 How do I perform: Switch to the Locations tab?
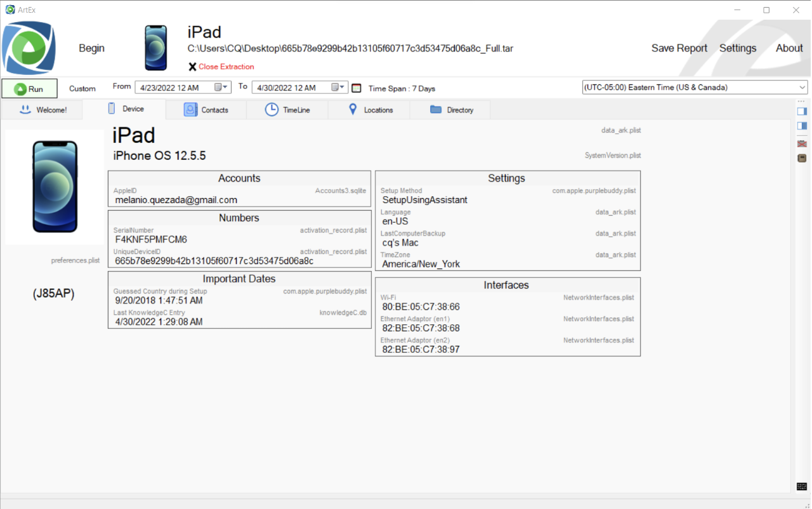pyautogui.click(x=369, y=110)
